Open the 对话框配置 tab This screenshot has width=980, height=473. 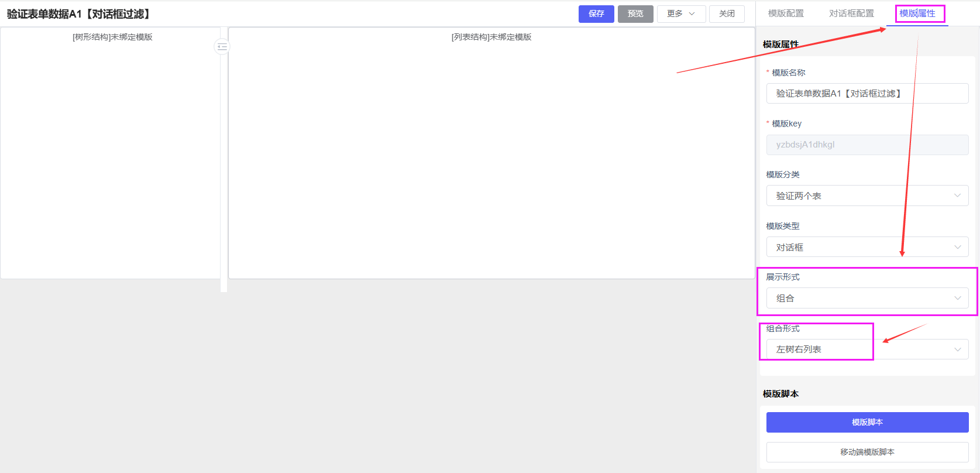coord(851,13)
